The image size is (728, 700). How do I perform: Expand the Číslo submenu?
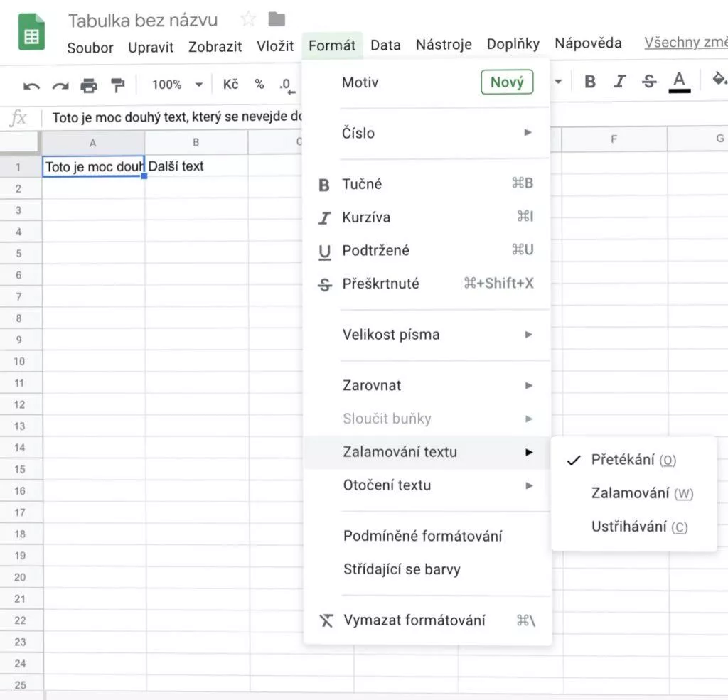point(427,133)
